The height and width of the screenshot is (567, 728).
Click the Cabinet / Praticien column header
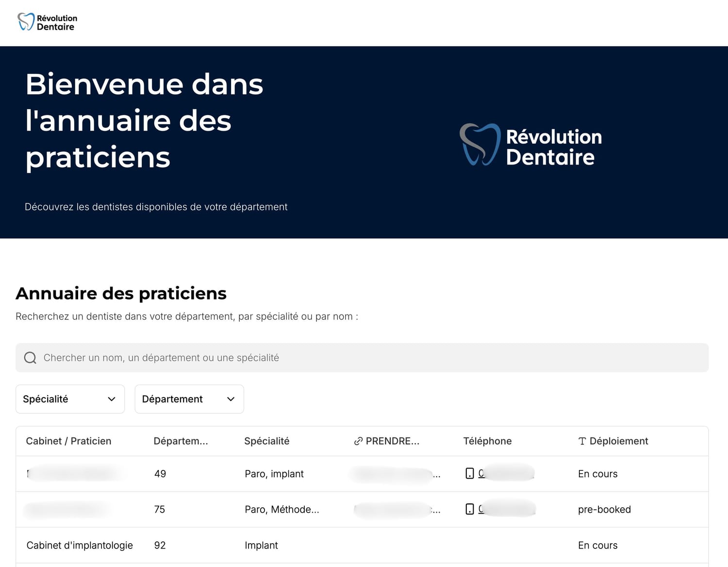[x=68, y=441]
